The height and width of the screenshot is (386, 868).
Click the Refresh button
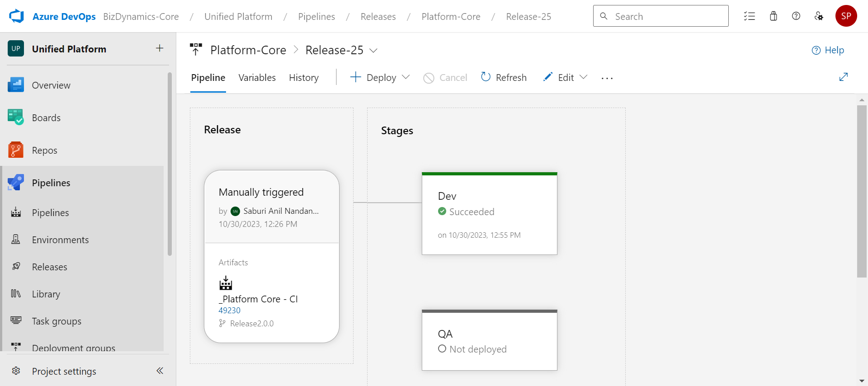tap(504, 77)
